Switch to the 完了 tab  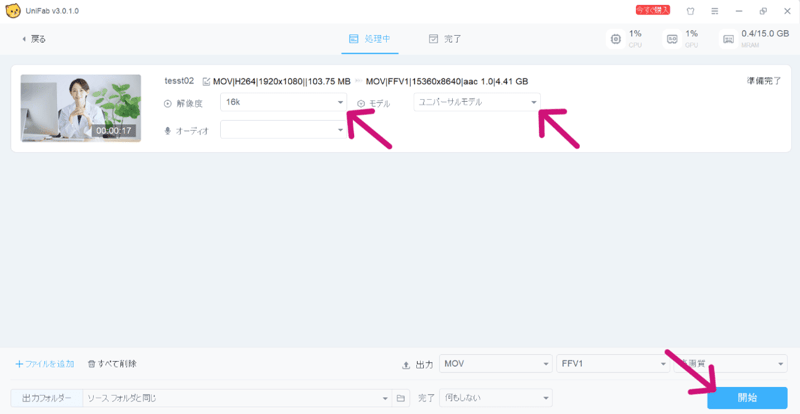(x=444, y=39)
